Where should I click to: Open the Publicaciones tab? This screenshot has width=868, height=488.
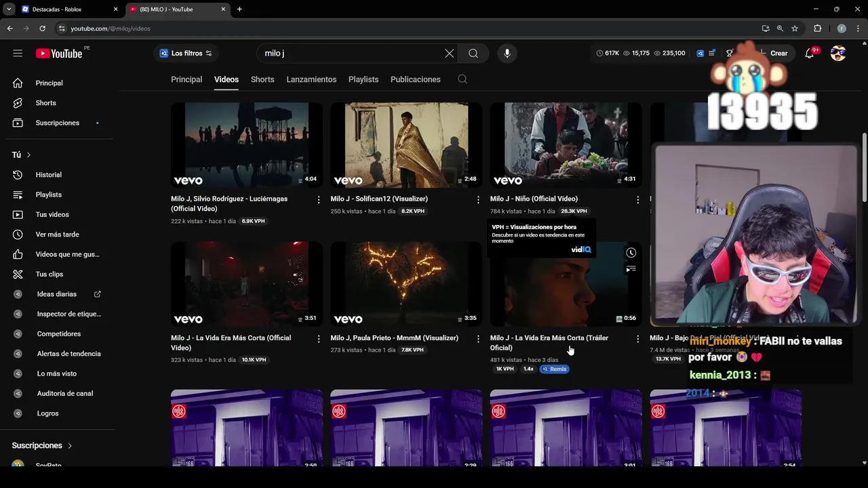click(416, 79)
